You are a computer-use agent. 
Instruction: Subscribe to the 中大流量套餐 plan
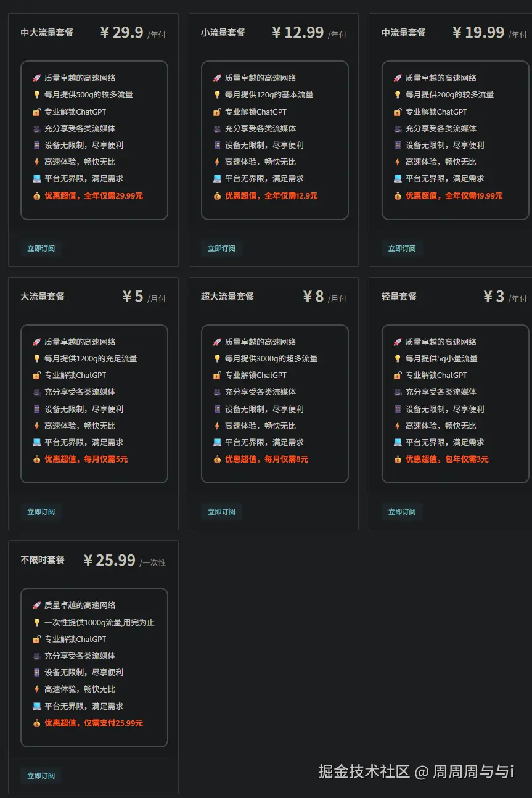[41, 249]
